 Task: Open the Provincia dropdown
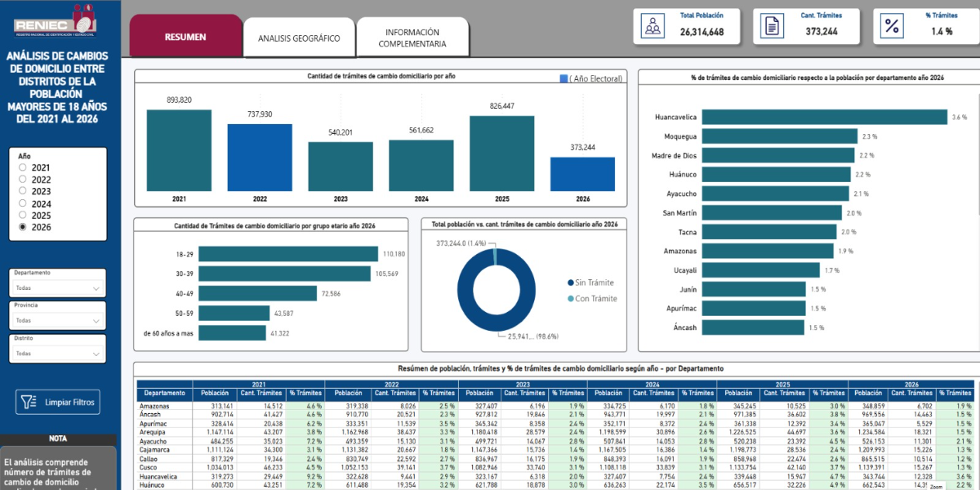58,321
